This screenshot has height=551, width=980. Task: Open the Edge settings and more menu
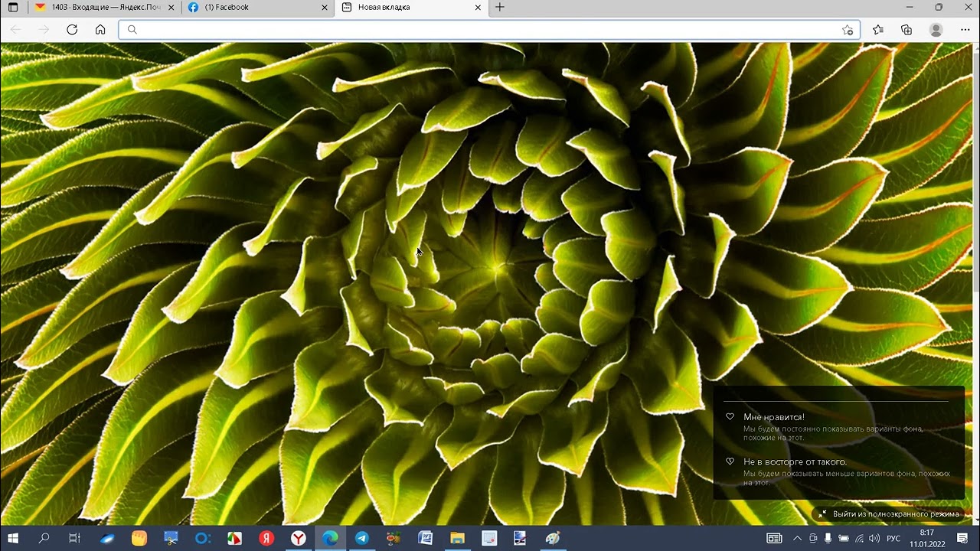click(x=965, y=30)
